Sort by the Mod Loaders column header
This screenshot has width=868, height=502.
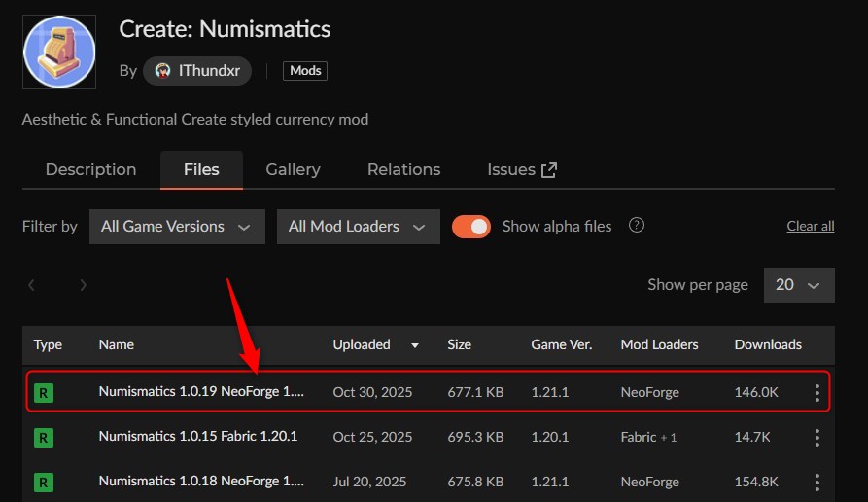point(659,344)
